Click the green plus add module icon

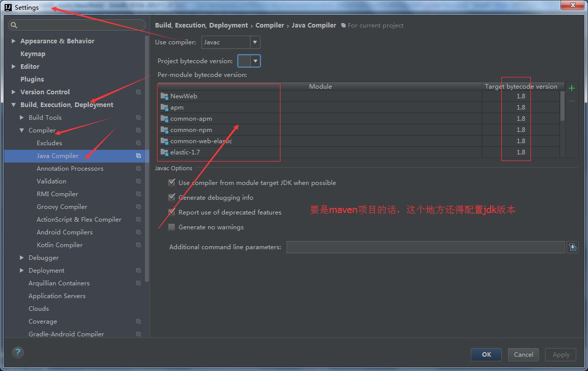point(572,88)
